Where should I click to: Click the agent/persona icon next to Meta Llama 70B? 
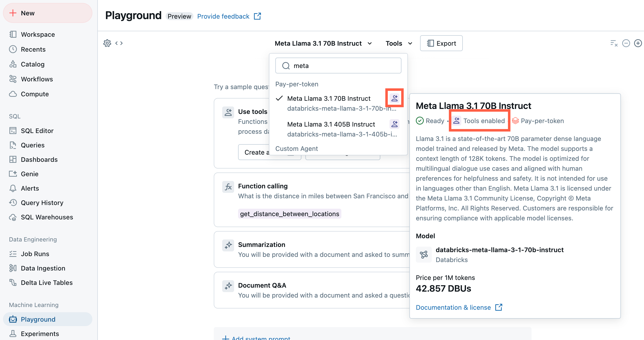pyautogui.click(x=395, y=98)
